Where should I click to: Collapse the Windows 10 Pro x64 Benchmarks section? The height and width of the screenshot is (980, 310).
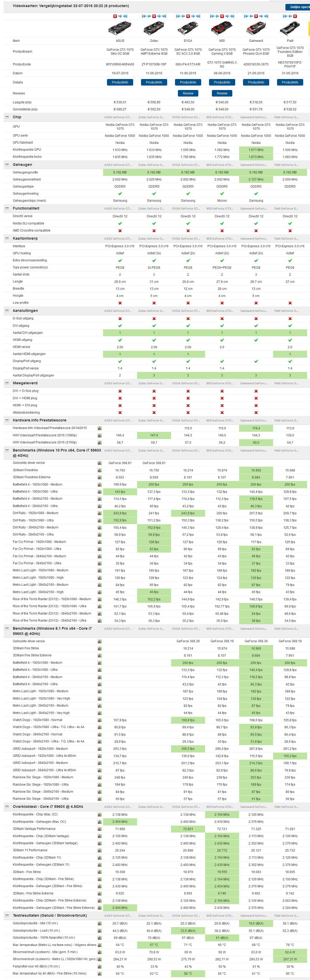tap(7, 450)
